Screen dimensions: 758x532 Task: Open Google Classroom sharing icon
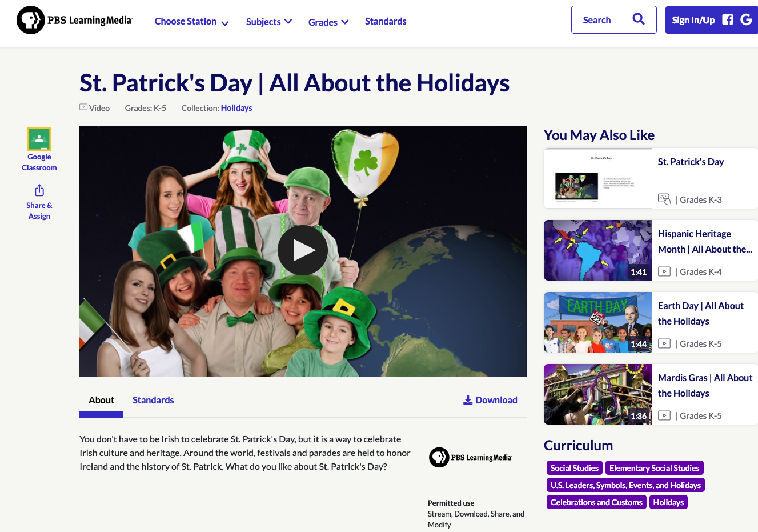click(x=39, y=138)
